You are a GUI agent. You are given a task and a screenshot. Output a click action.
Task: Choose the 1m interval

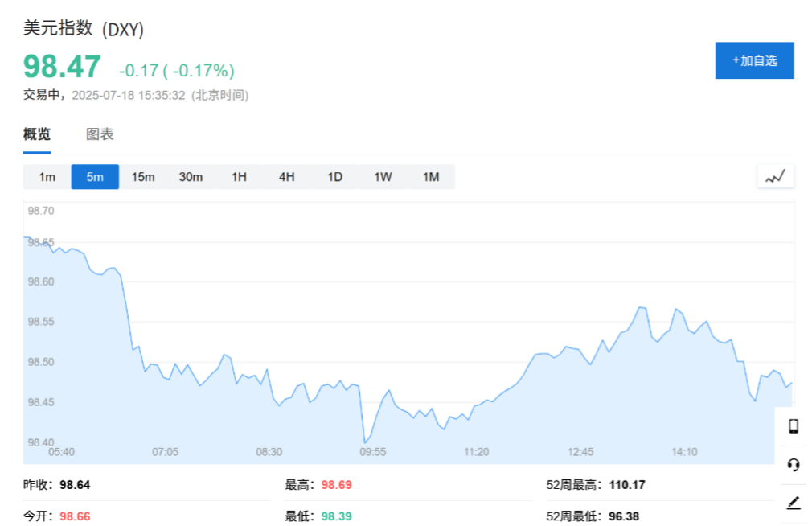tap(47, 177)
